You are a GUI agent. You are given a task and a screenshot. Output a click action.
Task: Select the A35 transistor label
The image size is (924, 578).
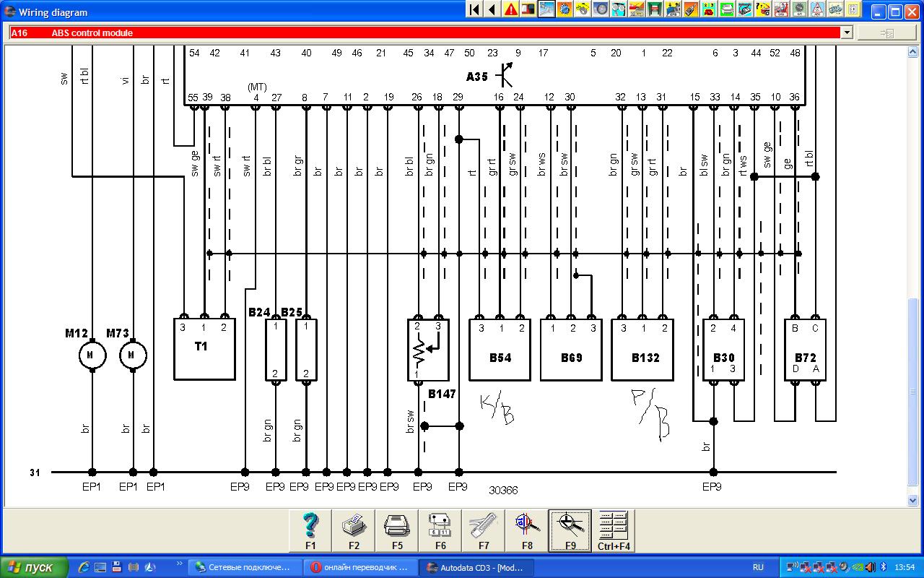pyautogui.click(x=477, y=76)
